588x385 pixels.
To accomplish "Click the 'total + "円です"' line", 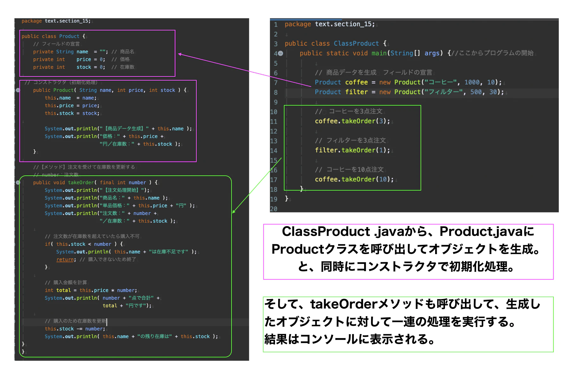I will [x=127, y=306].
